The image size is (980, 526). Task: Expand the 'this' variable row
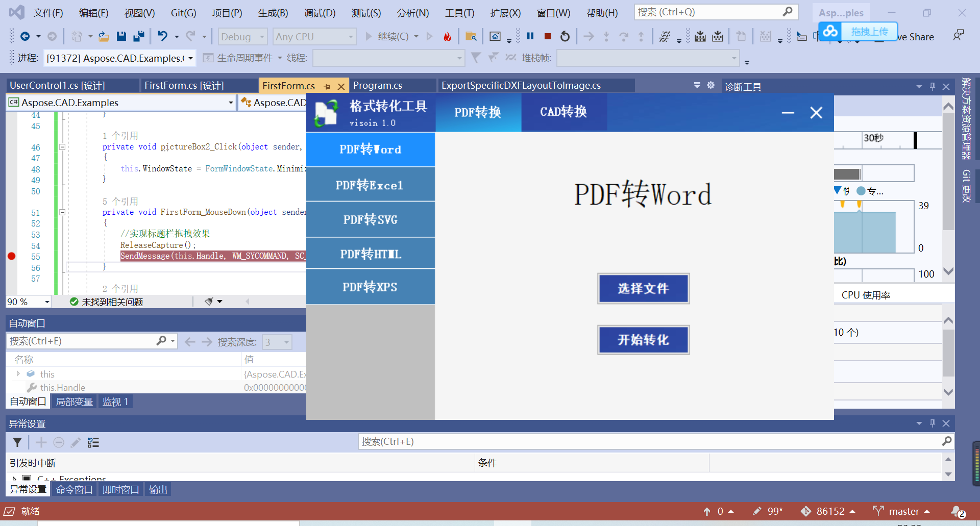coord(18,374)
